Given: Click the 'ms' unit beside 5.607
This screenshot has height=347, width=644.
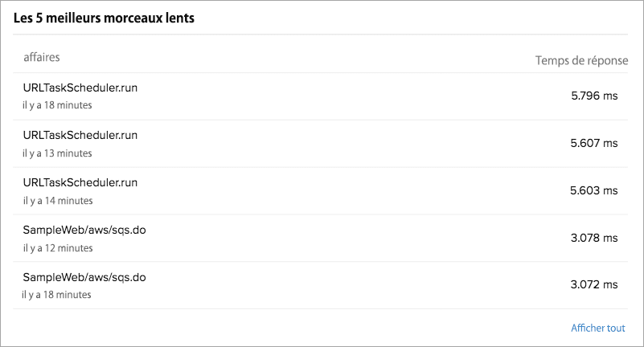Looking at the screenshot, I should pos(610,143).
